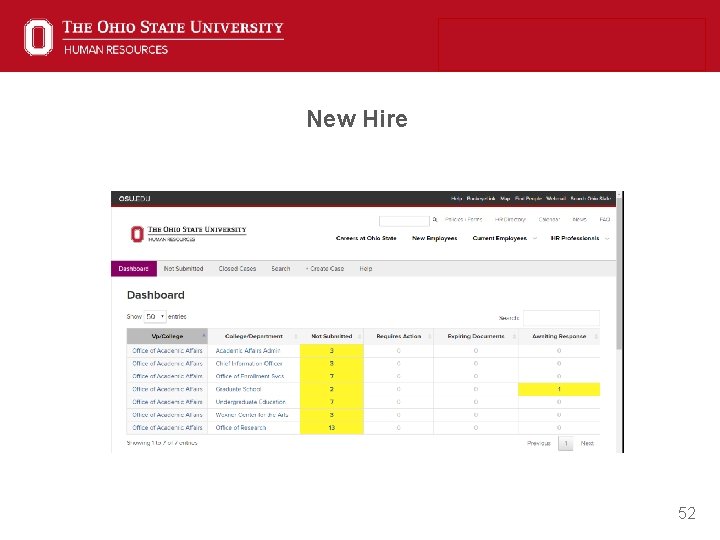Switch to the Not Submitted tab

click(183, 269)
